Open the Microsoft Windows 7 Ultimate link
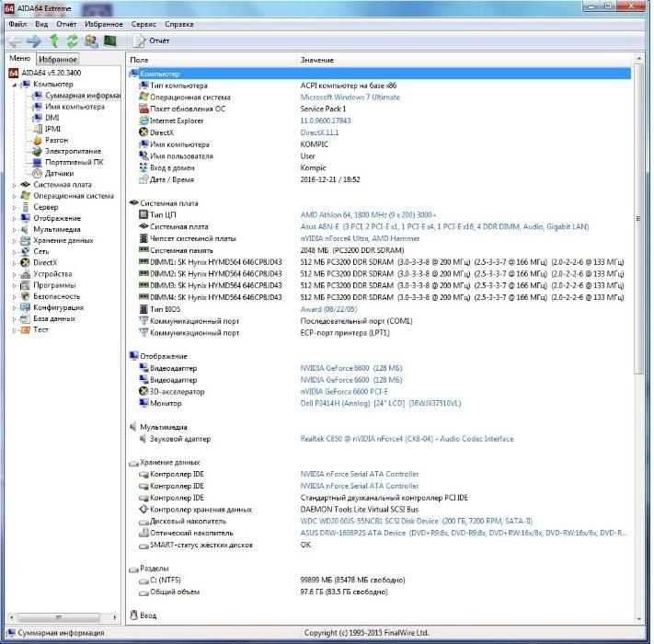 point(350,98)
